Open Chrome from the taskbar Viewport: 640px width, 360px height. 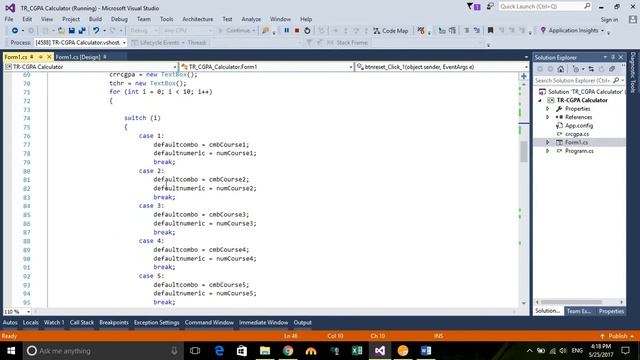[x=288, y=351]
